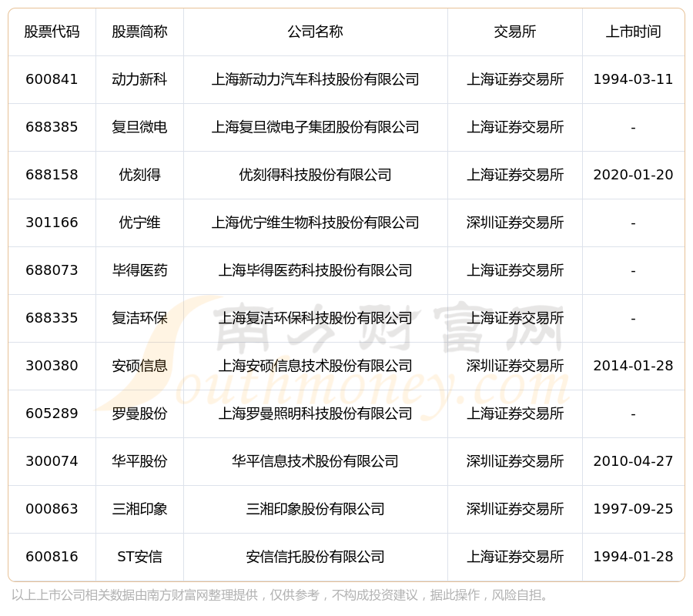This screenshot has width=693, height=616.
Task: Click the 股票简称 column header
Action: (x=139, y=32)
